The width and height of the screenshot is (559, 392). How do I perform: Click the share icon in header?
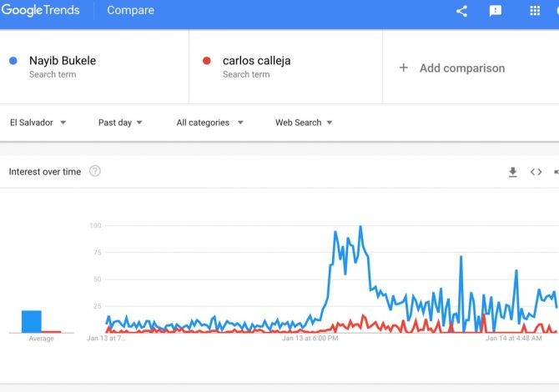461,11
